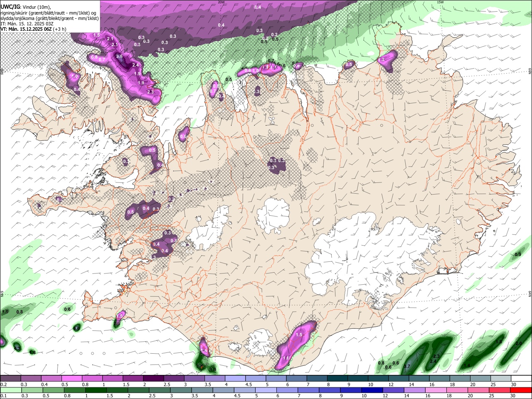Click the light pink 16 swatch in lower scale
The image size is (532, 399).
click(x=436, y=390)
